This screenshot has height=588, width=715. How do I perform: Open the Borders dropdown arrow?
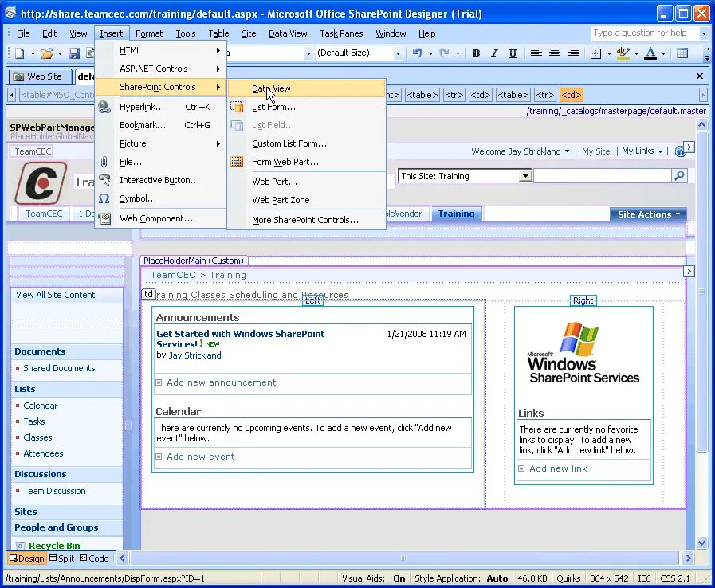609,53
